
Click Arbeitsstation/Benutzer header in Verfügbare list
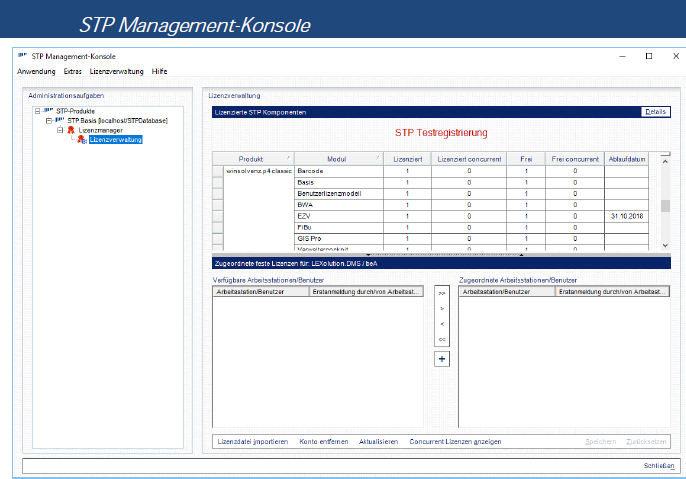pyautogui.click(x=261, y=291)
